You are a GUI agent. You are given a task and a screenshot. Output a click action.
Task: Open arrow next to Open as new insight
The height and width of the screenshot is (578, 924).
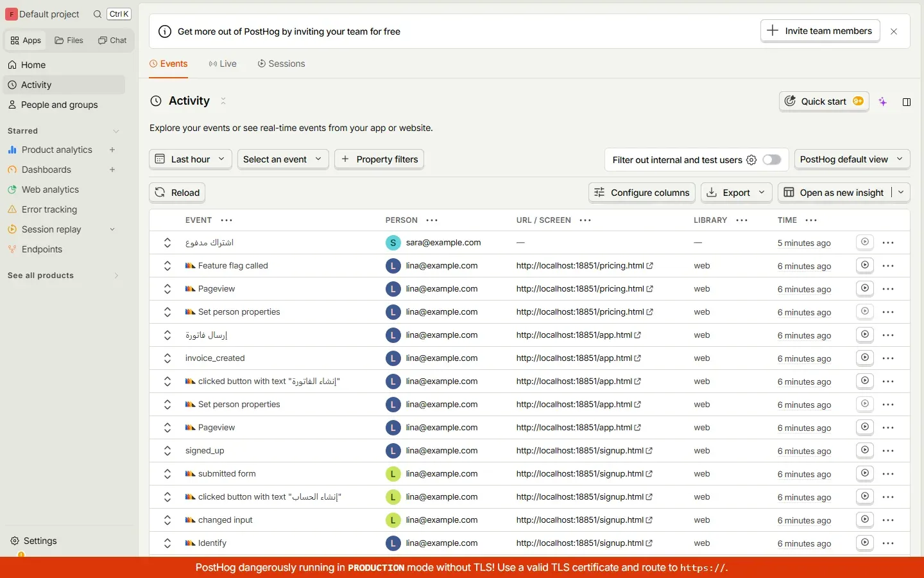(x=901, y=193)
